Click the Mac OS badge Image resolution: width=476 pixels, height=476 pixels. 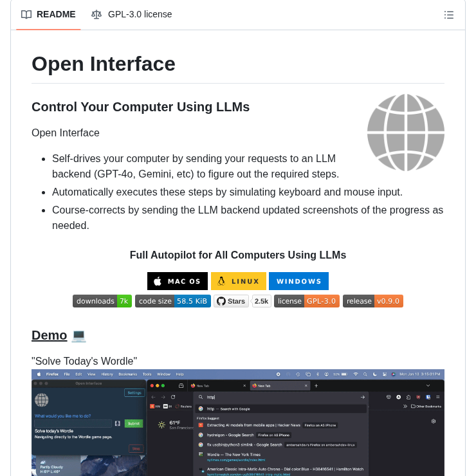178,281
